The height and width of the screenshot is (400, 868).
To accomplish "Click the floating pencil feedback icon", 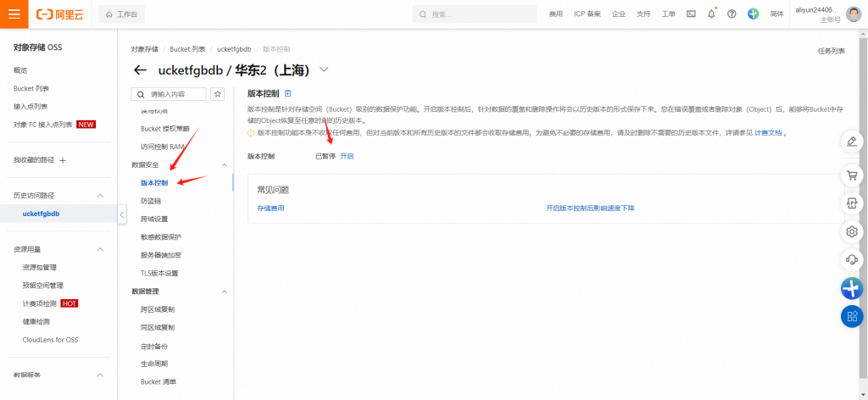I will tap(853, 142).
